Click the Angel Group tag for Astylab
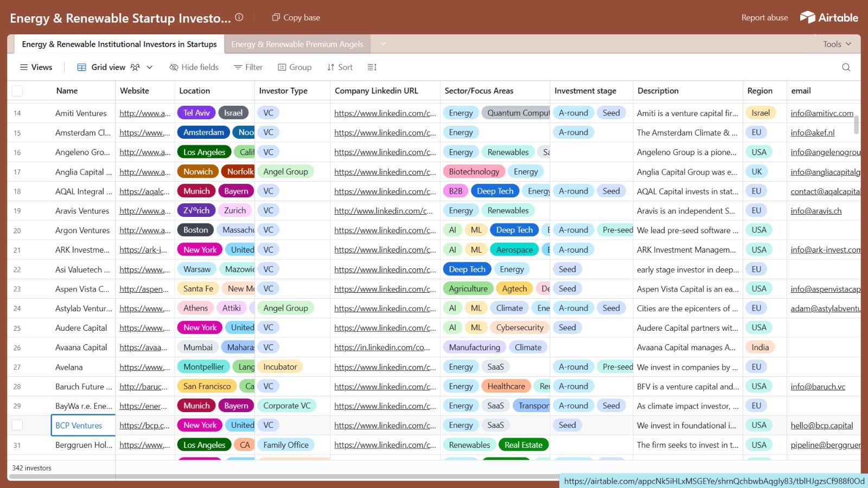868x488 pixels. point(285,308)
